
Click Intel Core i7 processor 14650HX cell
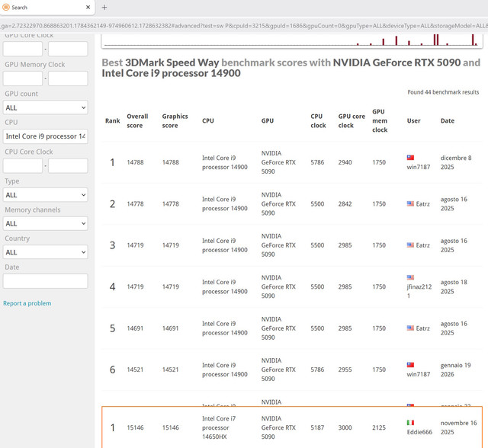coord(219,427)
